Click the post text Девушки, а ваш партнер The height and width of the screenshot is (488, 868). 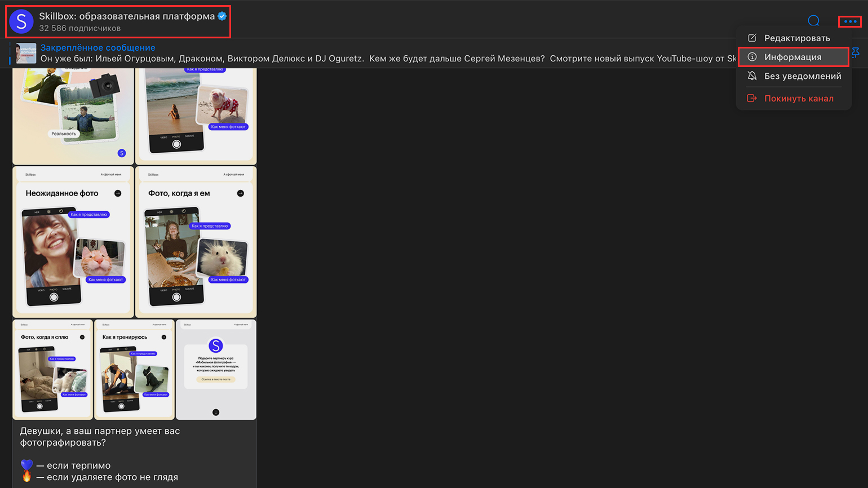coord(100,437)
